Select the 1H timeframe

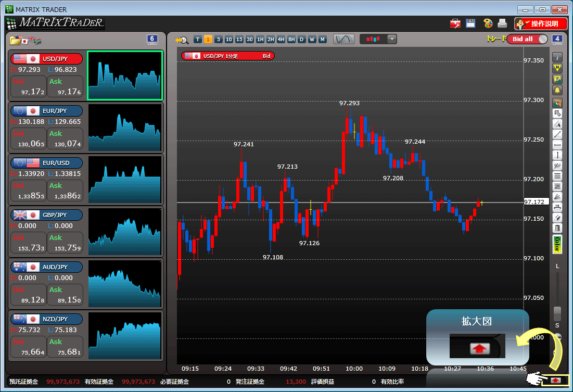pos(260,40)
